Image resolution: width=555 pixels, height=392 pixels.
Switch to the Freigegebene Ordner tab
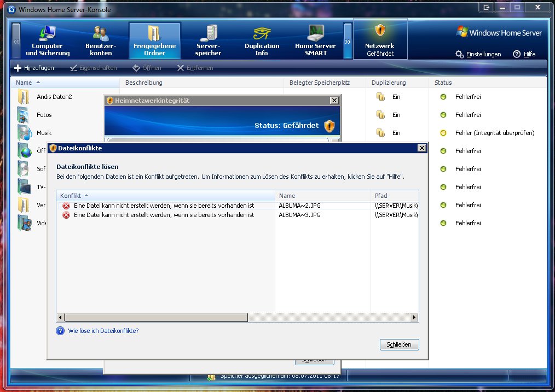pos(154,40)
